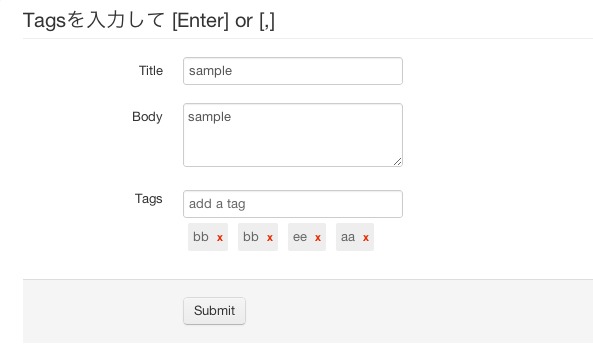Select the ee tag label text
Image resolution: width=593 pixels, height=360 pixels.
(x=300, y=237)
